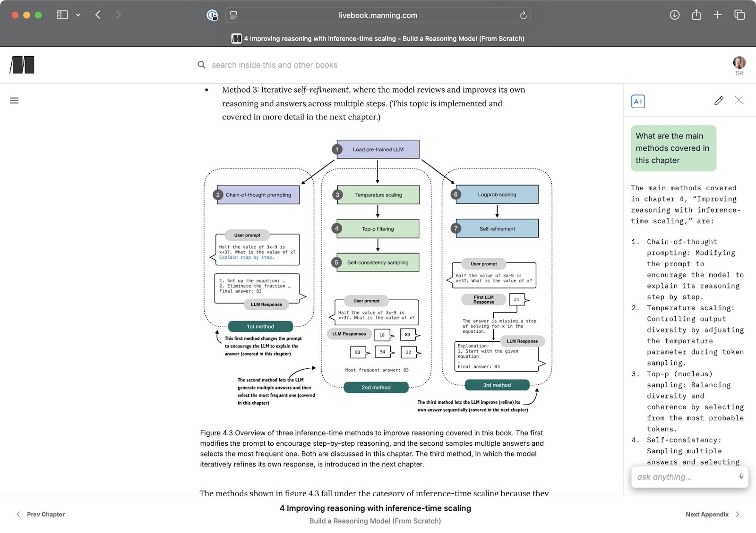Image resolution: width=756 pixels, height=533 pixels.
Task: Click the chapter title in footer
Action: point(375,508)
